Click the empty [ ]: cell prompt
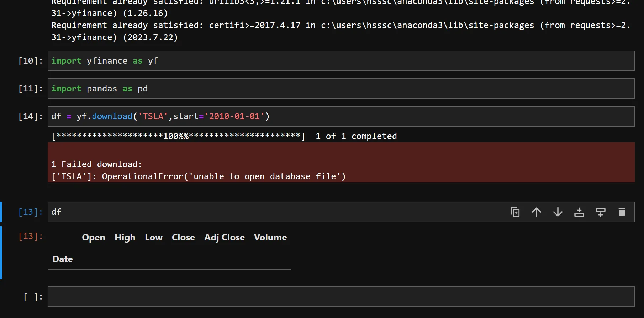The image size is (644, 318). point(33,297)
